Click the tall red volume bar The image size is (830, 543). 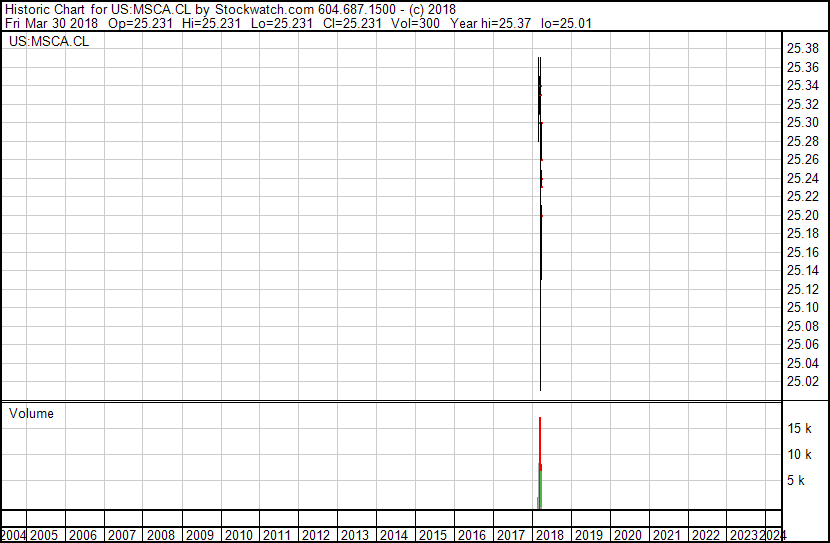[x=540, y=463]
